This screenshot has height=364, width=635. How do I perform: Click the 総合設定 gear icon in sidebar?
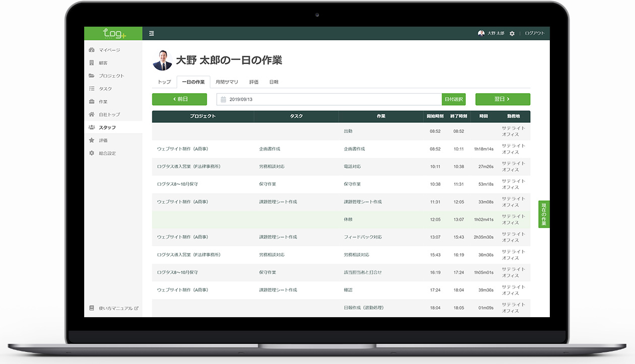(92, 153)
